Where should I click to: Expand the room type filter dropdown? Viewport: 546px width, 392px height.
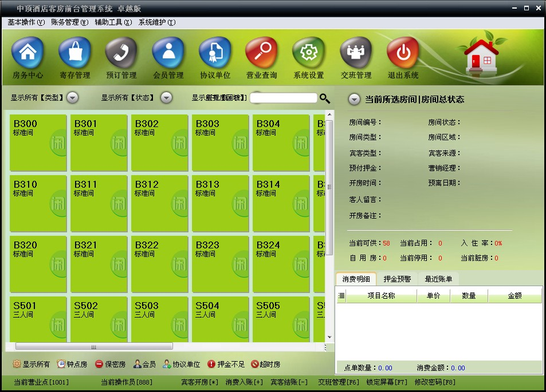(x=72, y=98)
